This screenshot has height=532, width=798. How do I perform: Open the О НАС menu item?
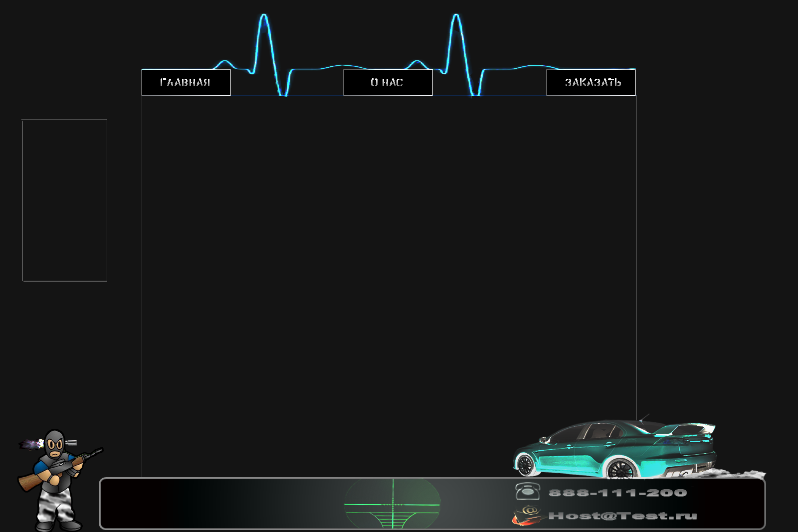(x=388, y=82)
